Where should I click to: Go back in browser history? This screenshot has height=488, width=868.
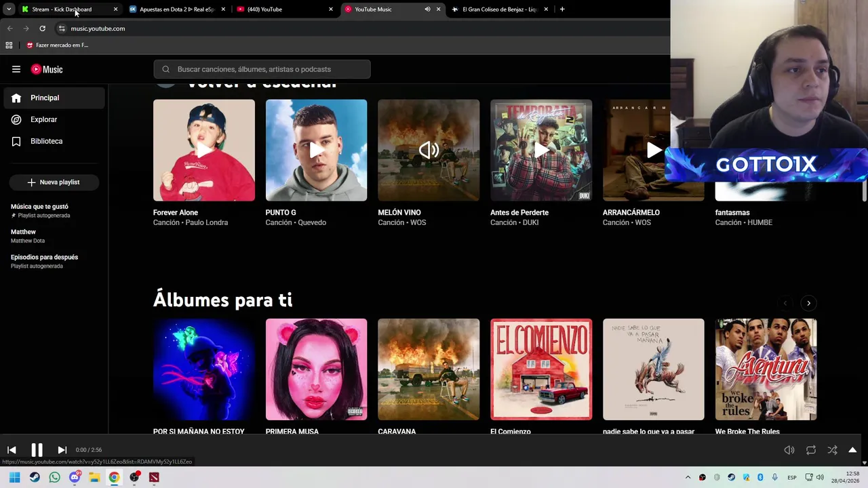[9, 28]
